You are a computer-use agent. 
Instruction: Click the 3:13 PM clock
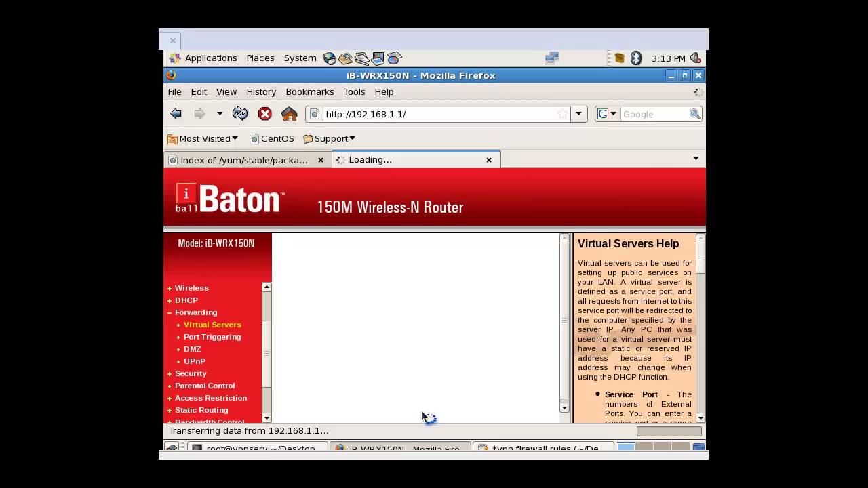click(668, 58)
